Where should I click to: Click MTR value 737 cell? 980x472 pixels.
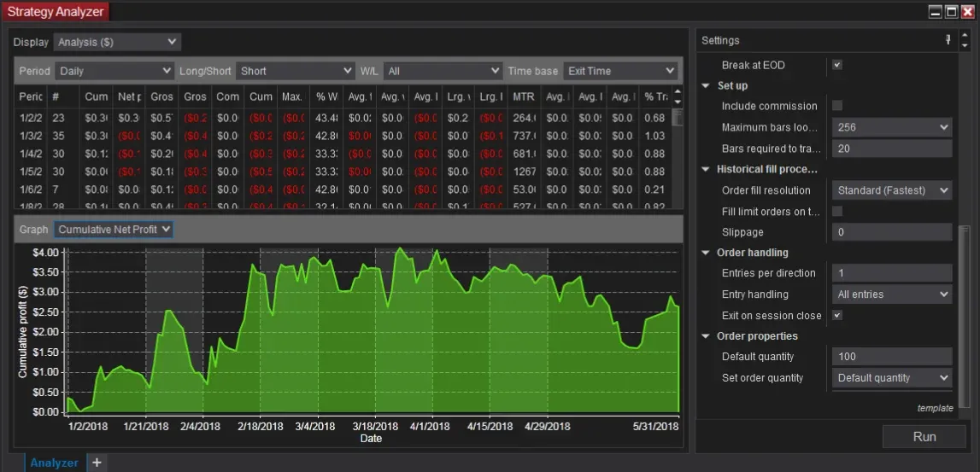point(524,136)
